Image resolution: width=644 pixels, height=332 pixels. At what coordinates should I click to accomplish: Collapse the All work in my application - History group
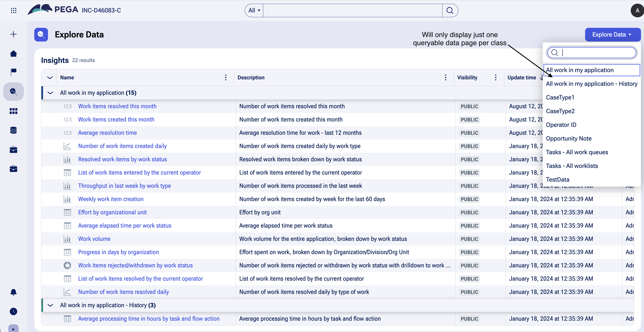point(50,305)
